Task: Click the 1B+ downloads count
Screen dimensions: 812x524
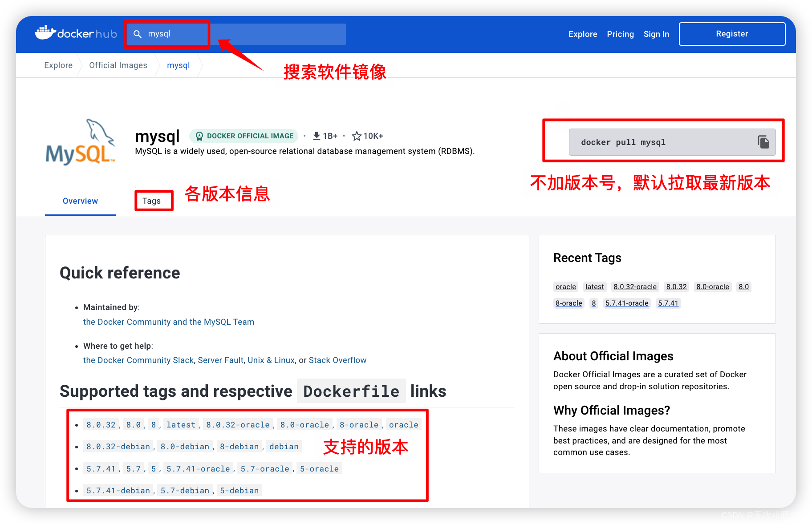Action: point(330,136)
